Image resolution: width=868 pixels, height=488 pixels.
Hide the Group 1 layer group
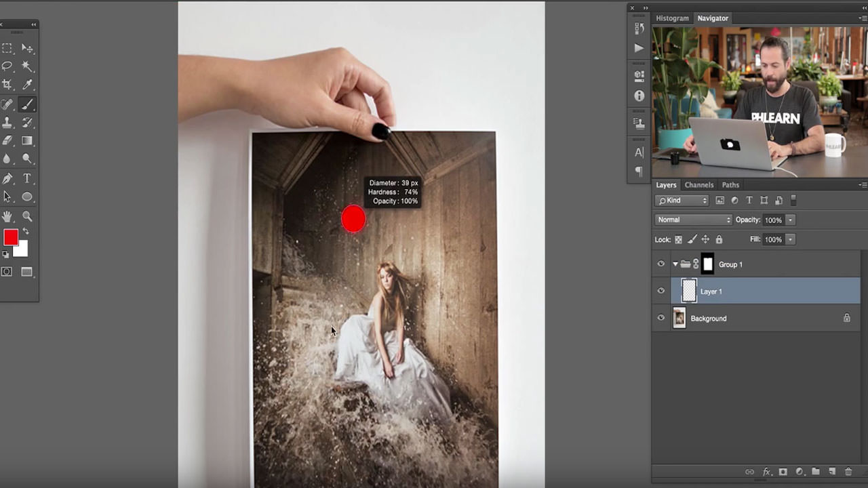pyautogui.click(x=661, y=264)
